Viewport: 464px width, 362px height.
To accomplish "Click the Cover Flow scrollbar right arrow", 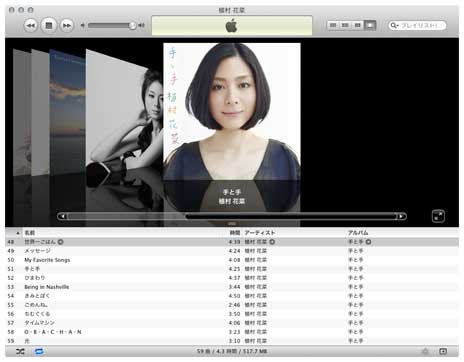I will [401, 216].
